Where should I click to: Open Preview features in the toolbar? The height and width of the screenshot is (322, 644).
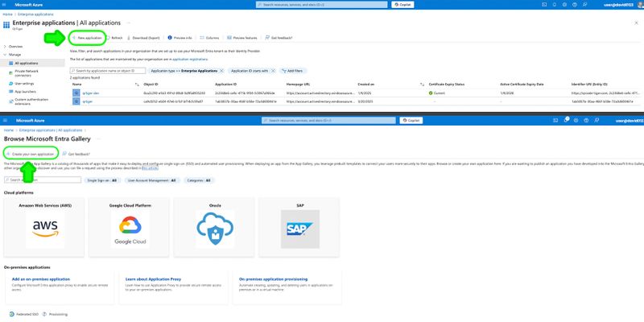242,38
